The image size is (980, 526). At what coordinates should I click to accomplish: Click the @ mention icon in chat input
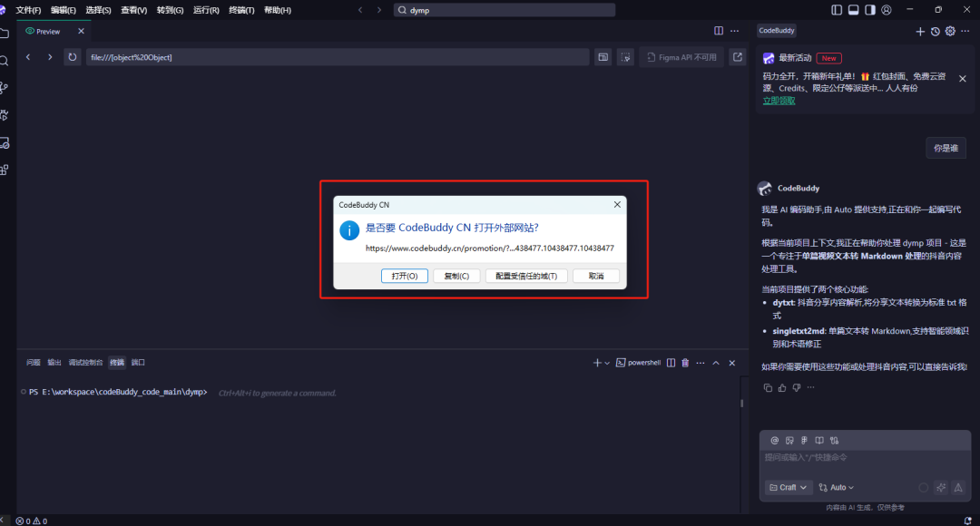(x=774, y=441)
